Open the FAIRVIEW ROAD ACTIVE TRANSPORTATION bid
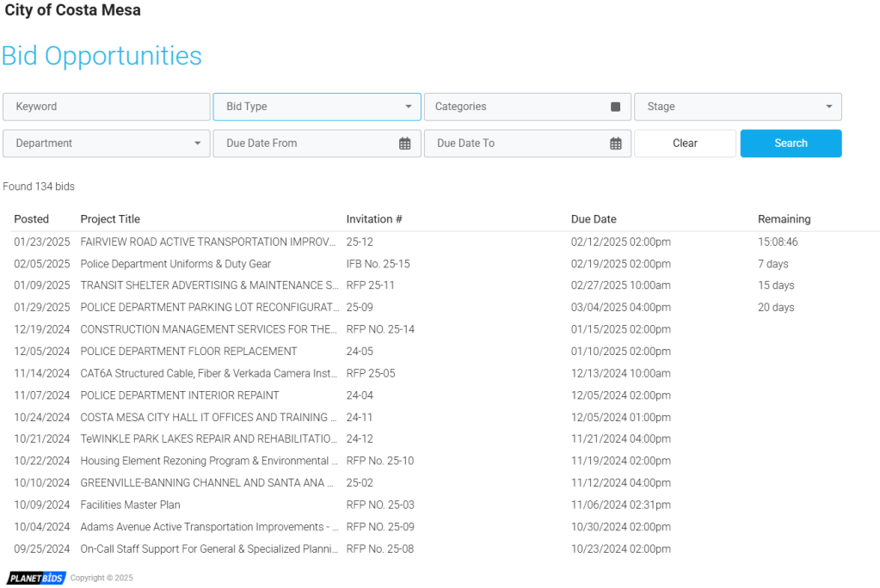This screenshot has height=588, width=880. [x=207, y=242]
